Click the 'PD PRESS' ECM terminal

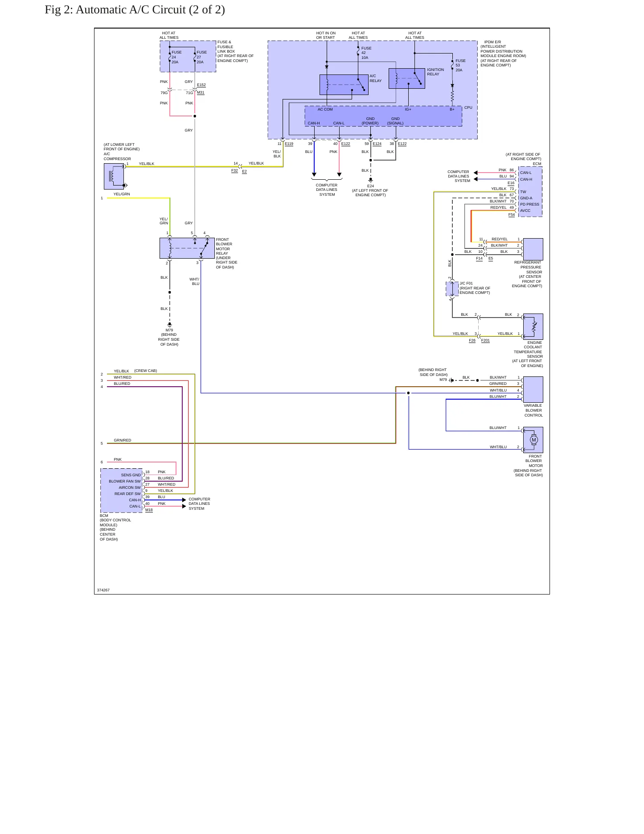click(x=529, y=204)
